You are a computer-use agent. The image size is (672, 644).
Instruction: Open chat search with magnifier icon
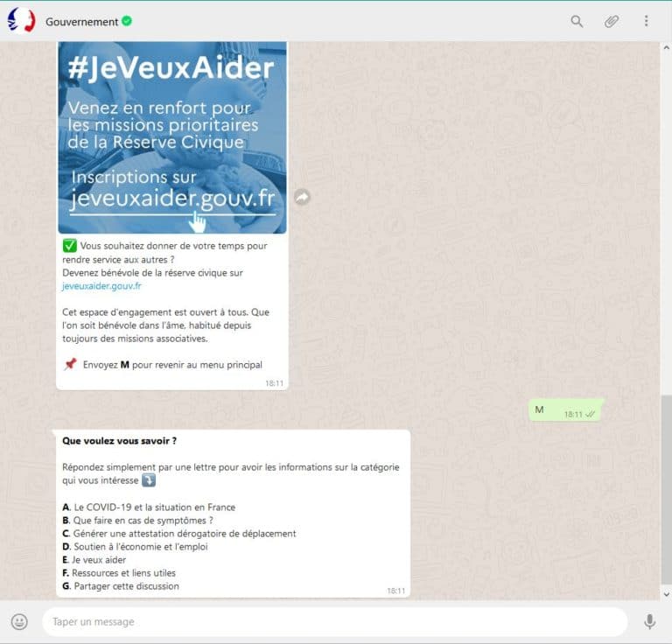click(577, 21)
